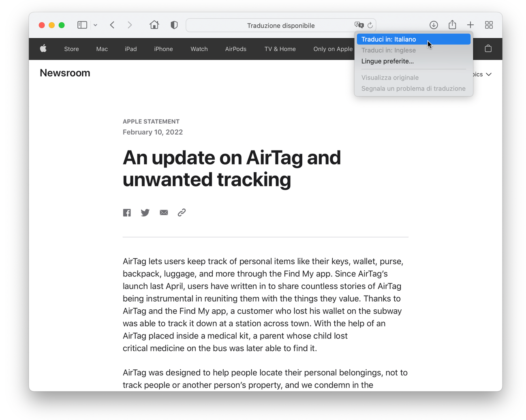Share the article on Facebook
This screenshot has width=526, height=420.
click(x=127, y=213)
